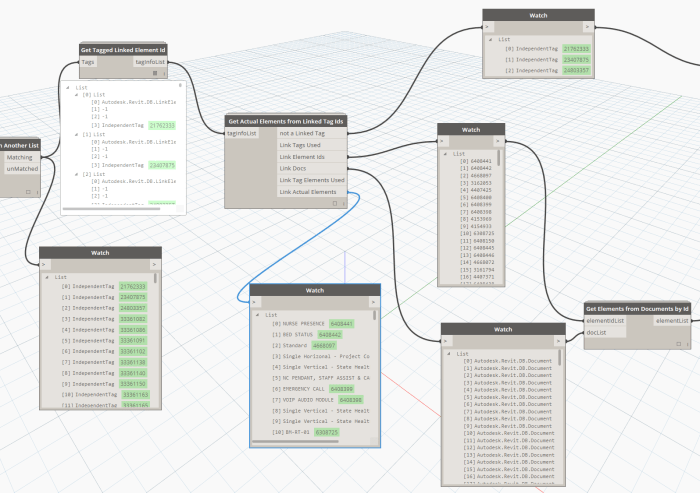Screen dimensions: 700x493
Task: Click vertical scrollbar in element IDs Watch node
Action: [x=499, y=158]
